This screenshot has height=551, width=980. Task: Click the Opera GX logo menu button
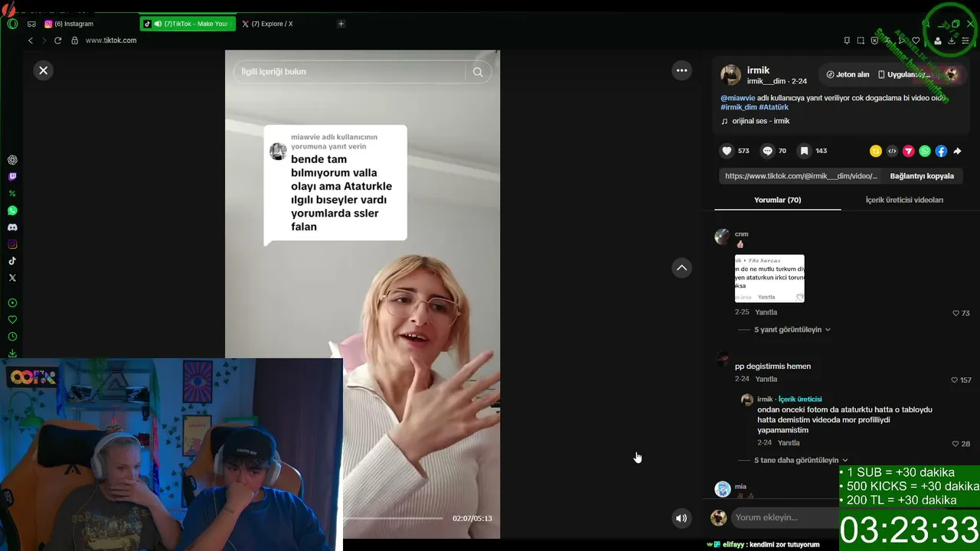click(x=12, y=24)
